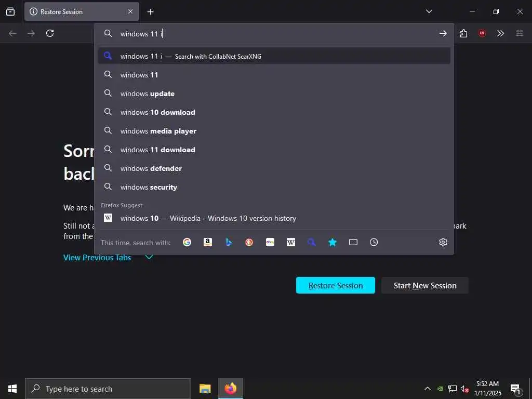Open uBlock Origin extension icon
Image resolution: width=532 pixels, height=399 pixels.
482,33
